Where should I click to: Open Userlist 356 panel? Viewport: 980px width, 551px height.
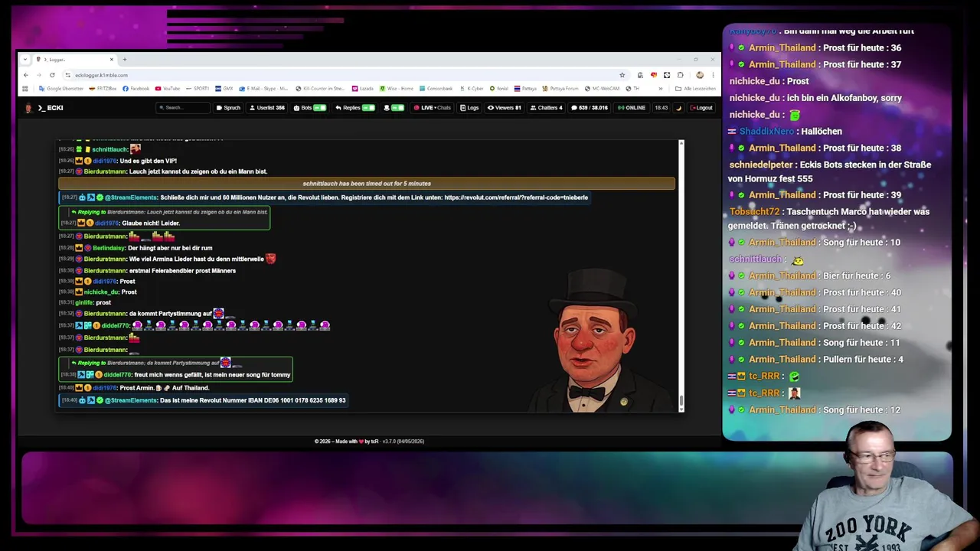coord(267,108)
